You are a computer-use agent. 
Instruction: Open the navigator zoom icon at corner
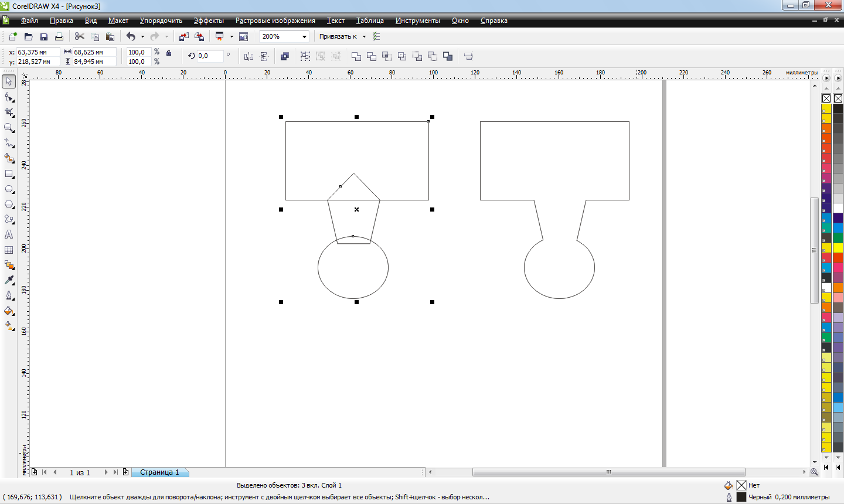point(814,472)
